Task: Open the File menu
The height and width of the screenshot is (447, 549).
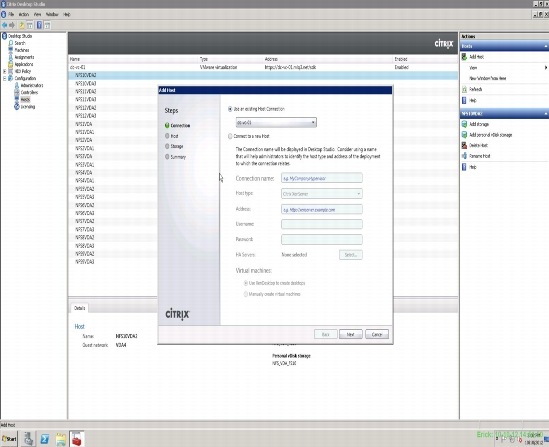Action: pyautogui.click(x=11, y=14)
